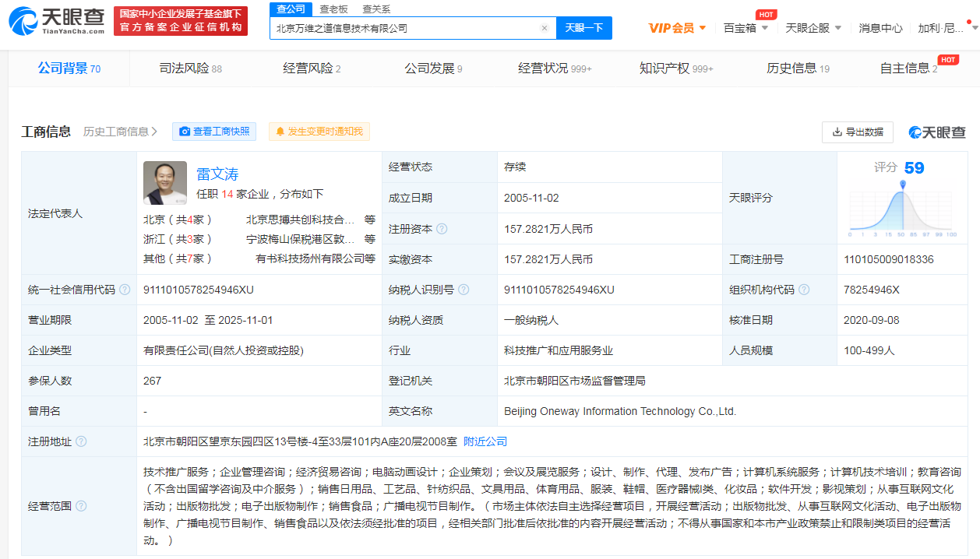Select the 司法风险 tab
980x559 pixels.
(x=190, y=69)
